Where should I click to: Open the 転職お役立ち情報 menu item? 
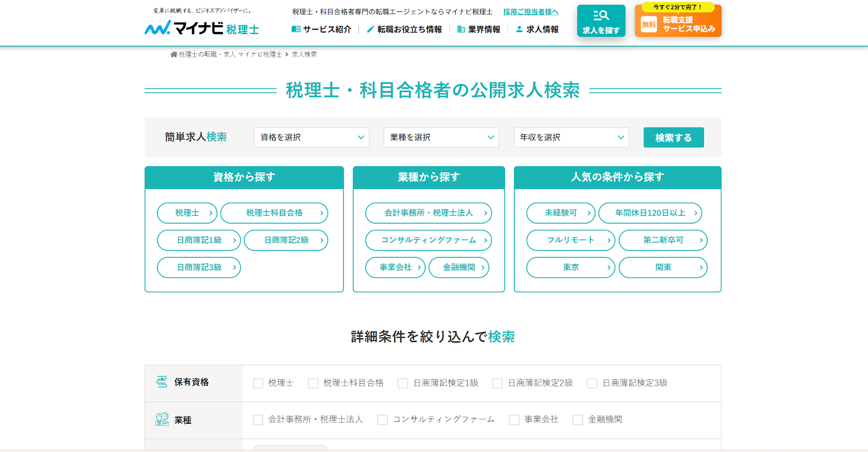[x=410, y=29]
